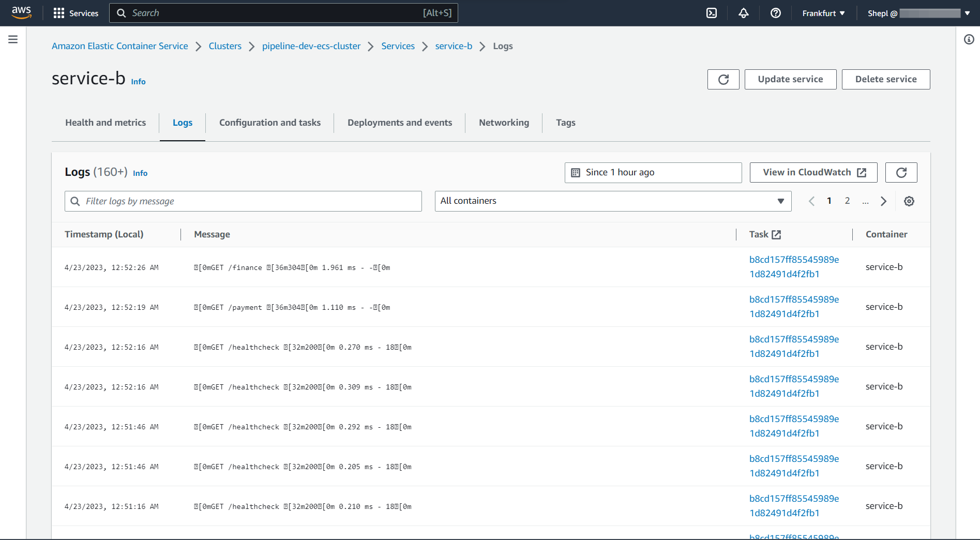The image size is (980, 540).
Task: Go to the previous page of logs
Action: (811, 201)
